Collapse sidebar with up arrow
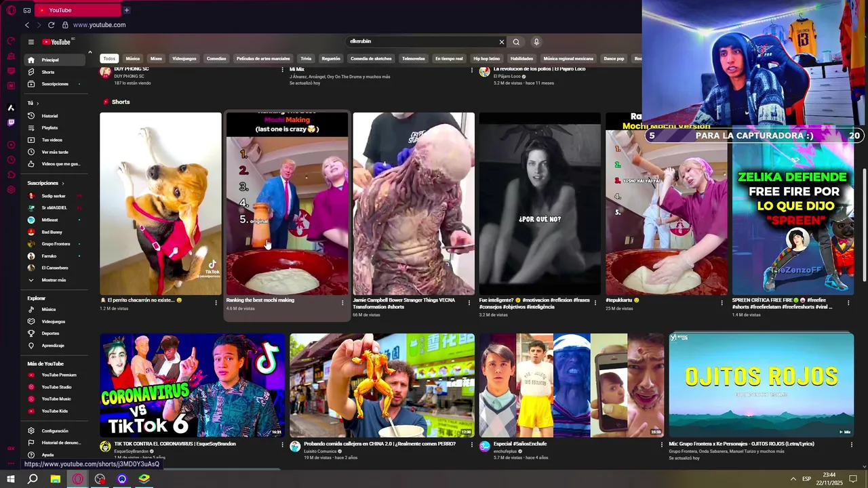Screen dimensions: 868x488 tap(90, 52)
